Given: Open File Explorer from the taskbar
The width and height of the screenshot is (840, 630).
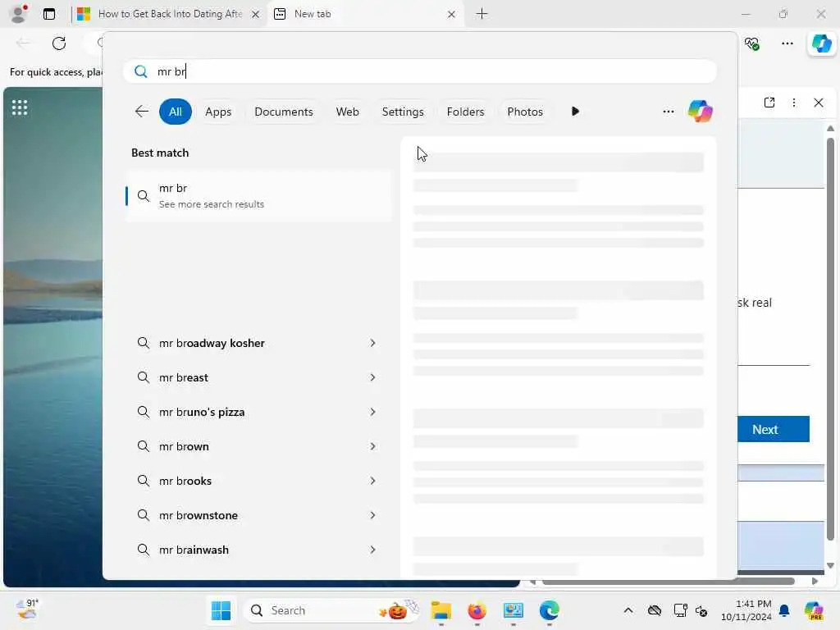Looking at the screenshot, I should [441, 610].
